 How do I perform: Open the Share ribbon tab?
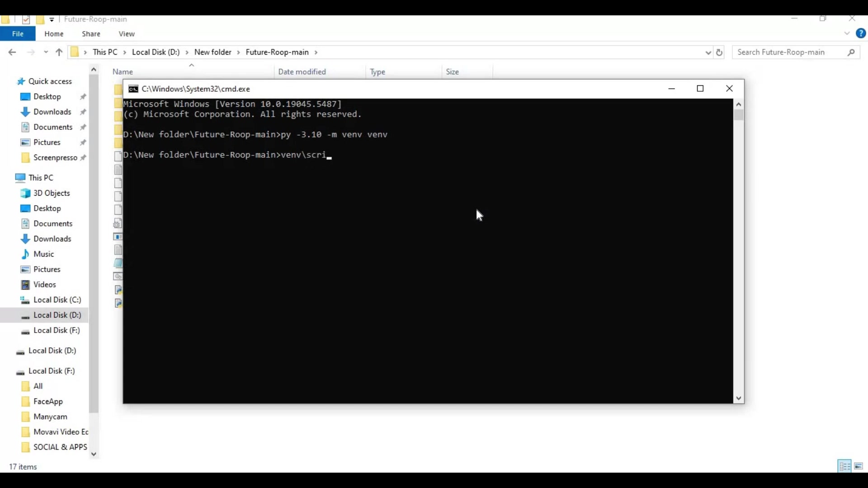[x=91, y=34]
